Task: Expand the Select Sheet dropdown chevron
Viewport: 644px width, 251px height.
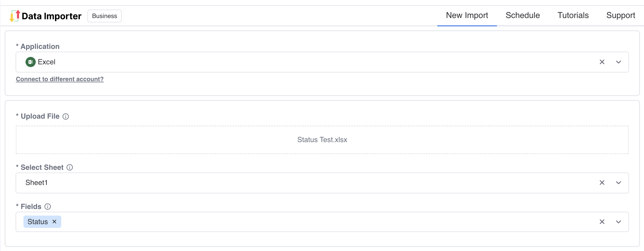Action: tap(618, 183)
